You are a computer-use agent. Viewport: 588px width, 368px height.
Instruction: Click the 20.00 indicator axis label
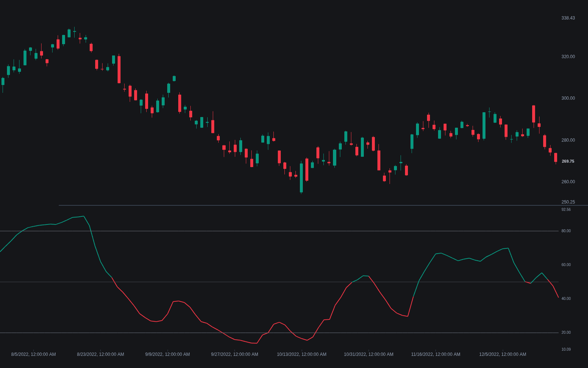pyautogui.click(x=566, y=333)
